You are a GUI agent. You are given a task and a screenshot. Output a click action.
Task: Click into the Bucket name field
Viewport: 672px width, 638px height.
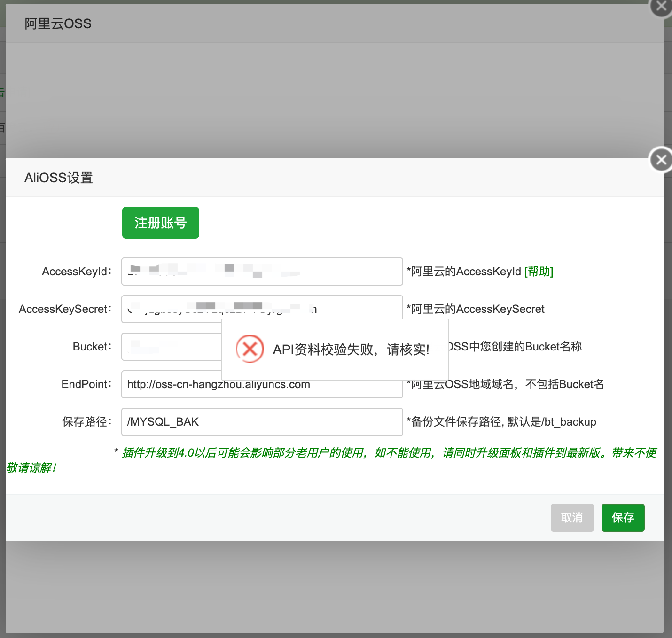click(171, 347)
